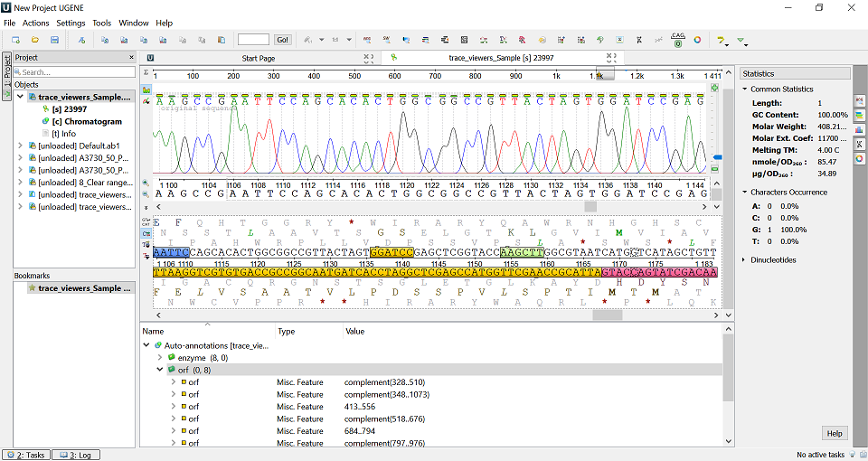Open Find pattern search tool

click(x=367, y=40)
